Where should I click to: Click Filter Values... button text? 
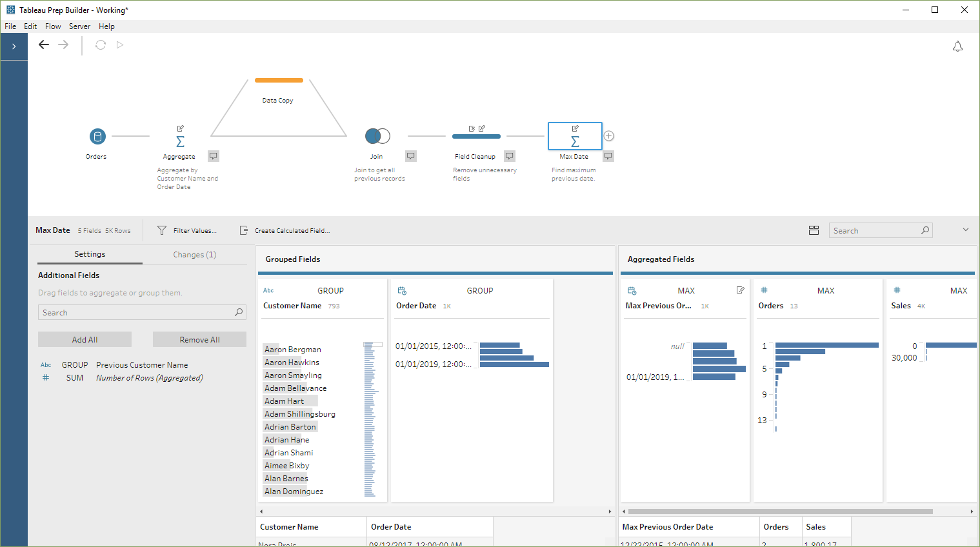click(195, 230)
